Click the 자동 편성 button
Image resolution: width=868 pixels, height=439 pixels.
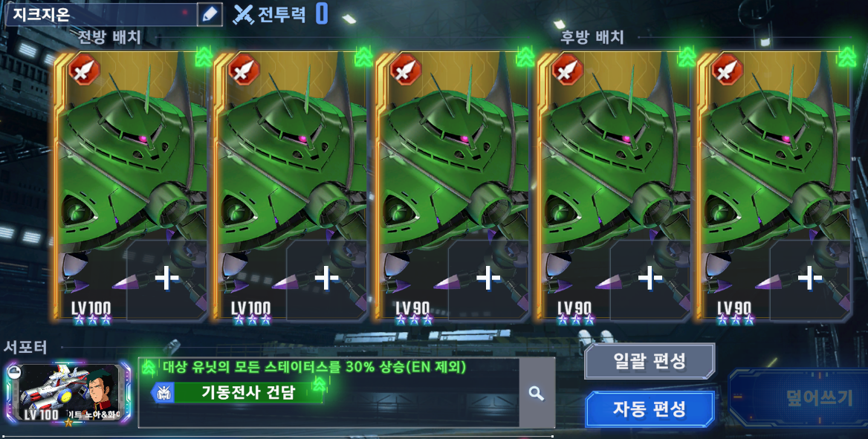[650, 409]
